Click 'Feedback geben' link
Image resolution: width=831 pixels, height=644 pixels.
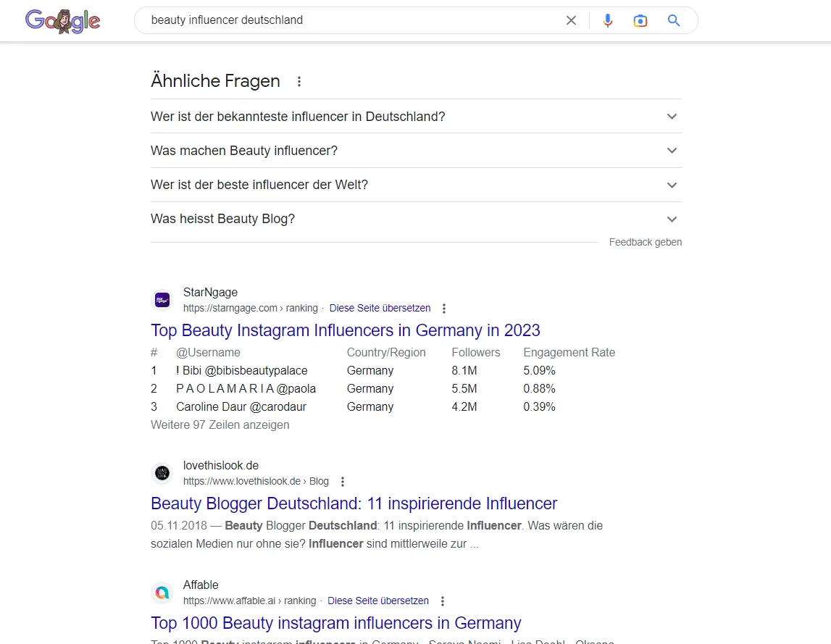coord(645,243)
